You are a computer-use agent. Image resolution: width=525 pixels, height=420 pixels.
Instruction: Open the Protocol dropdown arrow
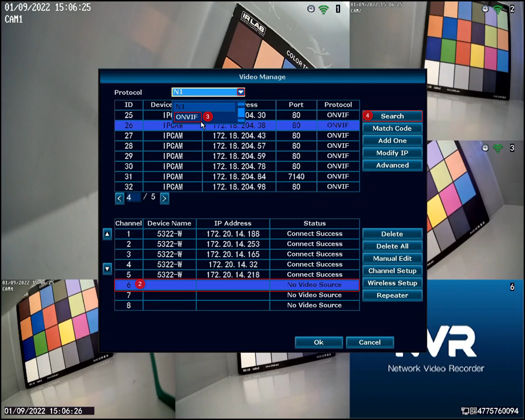(241, 92)
